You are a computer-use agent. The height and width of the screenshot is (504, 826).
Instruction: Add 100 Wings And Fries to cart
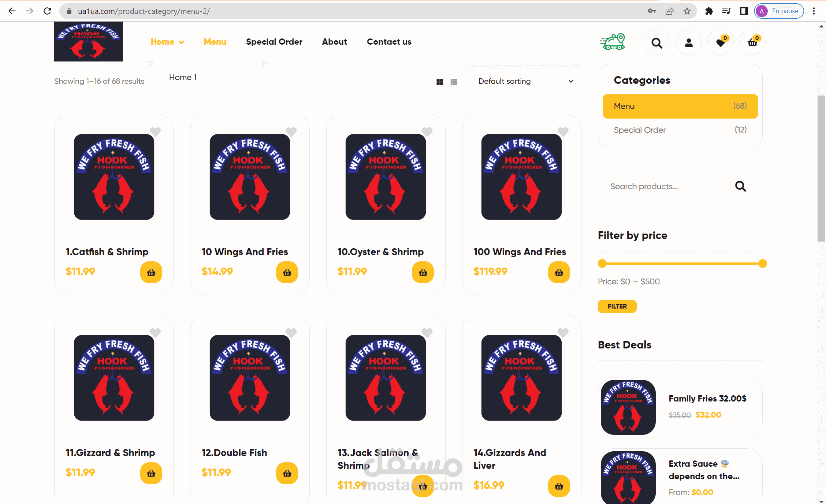[x=559, y=272]
